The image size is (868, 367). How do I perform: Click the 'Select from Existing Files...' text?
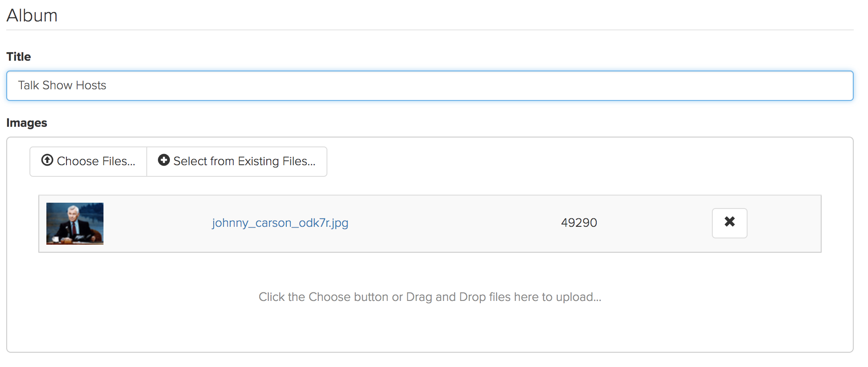click(x=244, y=161)
